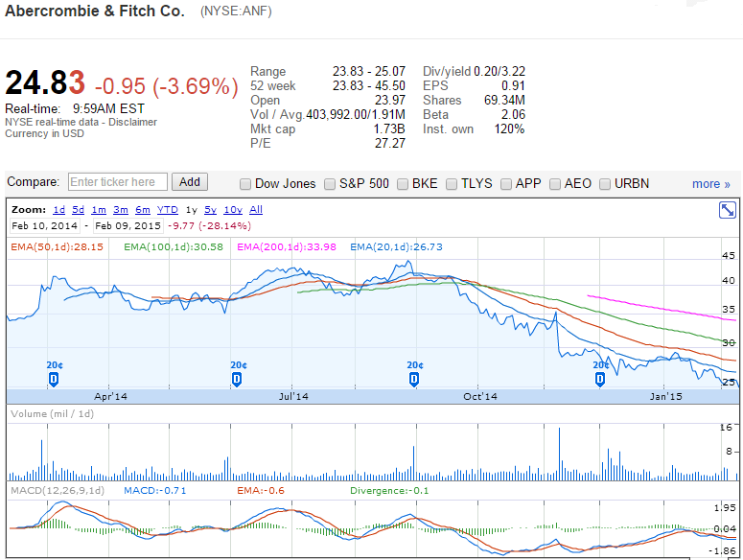The height and width of the screenshot is (560, 743).
Task: Click the MACD EMA:-0.6 readout
Action: (x=261, y=491)
